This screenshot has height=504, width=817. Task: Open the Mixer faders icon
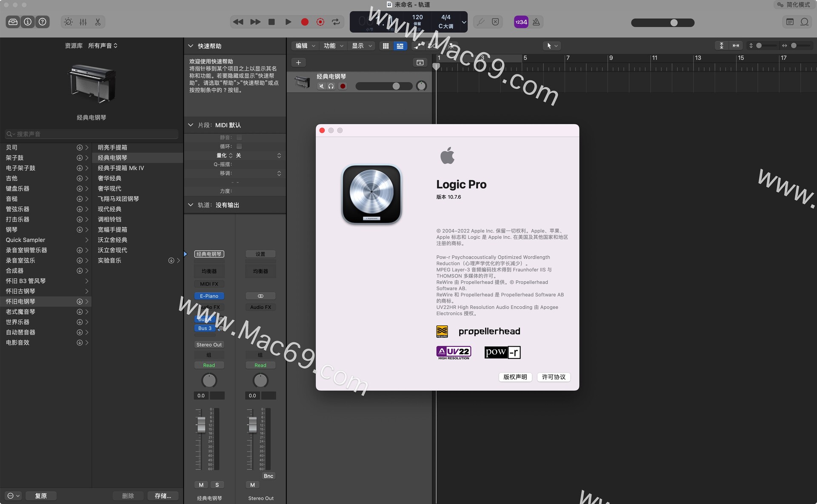pyautogui.click(x=83, y=22)
